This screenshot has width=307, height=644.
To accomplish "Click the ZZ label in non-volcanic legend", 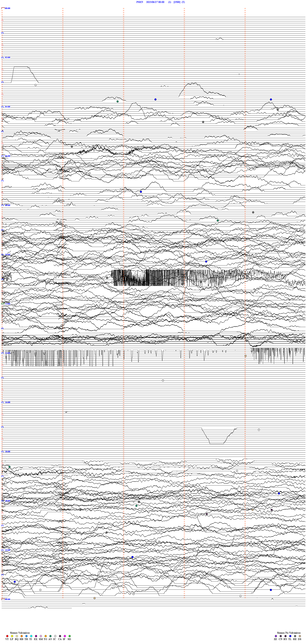I will 276,639.
